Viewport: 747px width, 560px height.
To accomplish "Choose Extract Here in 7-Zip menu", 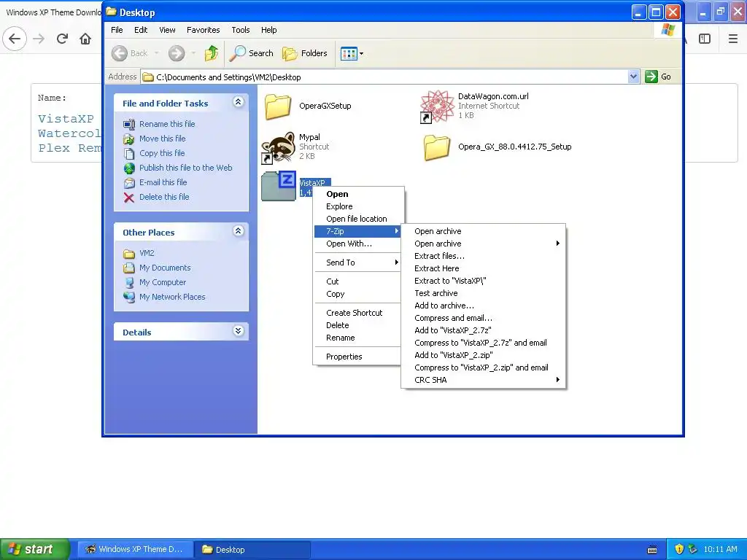I will (x=483, y=268).
